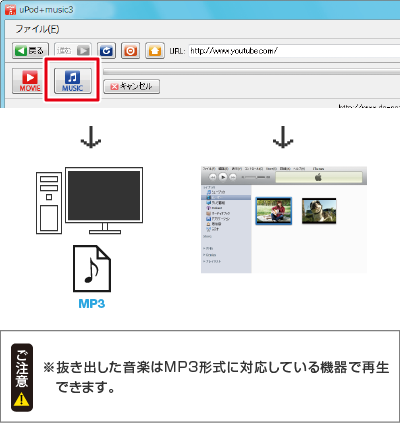Click the download progress bar
Screen dimensions: 400x423
252,72
